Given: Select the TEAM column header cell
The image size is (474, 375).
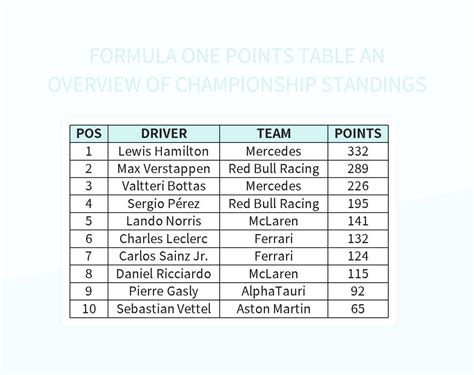Looking at the screenshot, I should [x=274, y=134].
